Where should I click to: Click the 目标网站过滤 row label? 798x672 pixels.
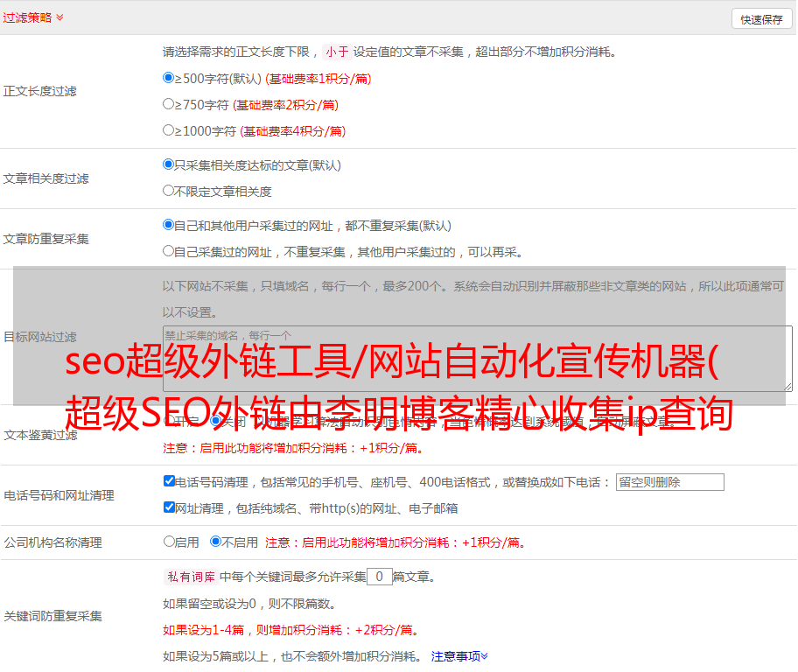39,337
